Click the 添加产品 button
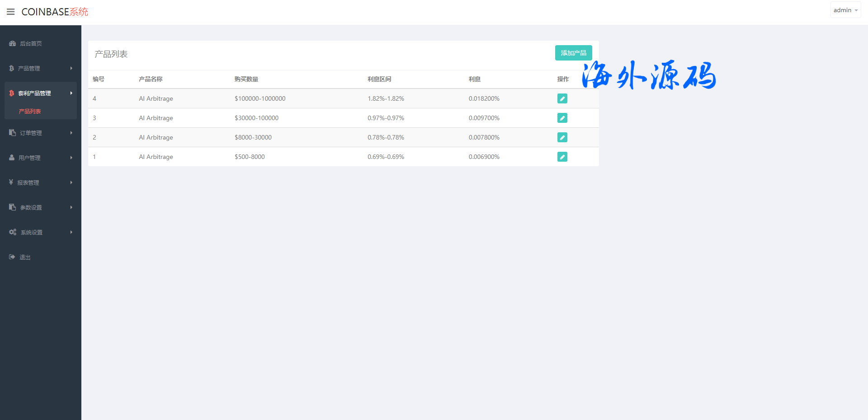This screenshot has height=420, width=868. click(573, 53)
